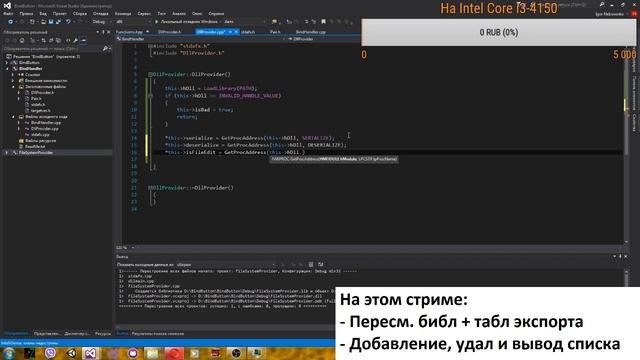Select Pair.h in Solution Explorer
640x360 pixels.
click(36, 98)
